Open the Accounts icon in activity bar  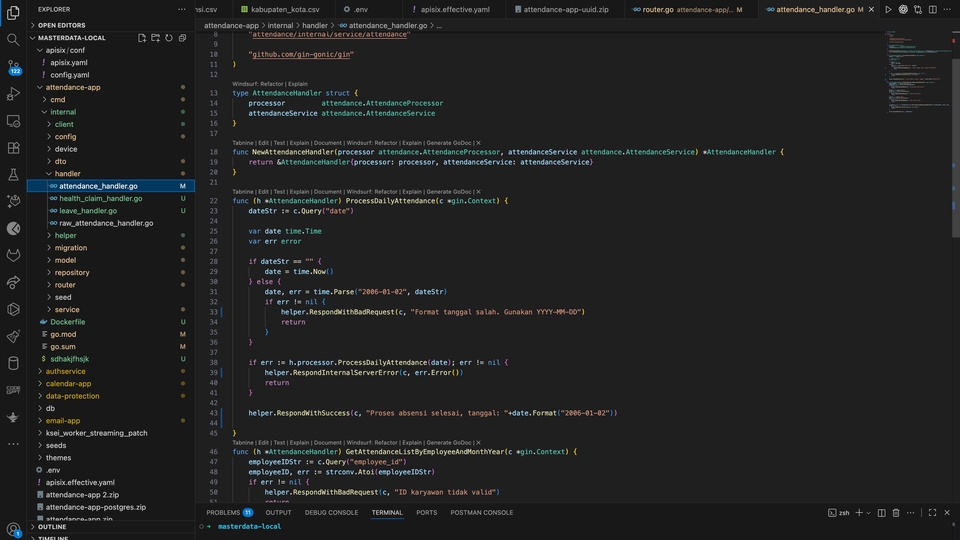[x=13, y=529]
